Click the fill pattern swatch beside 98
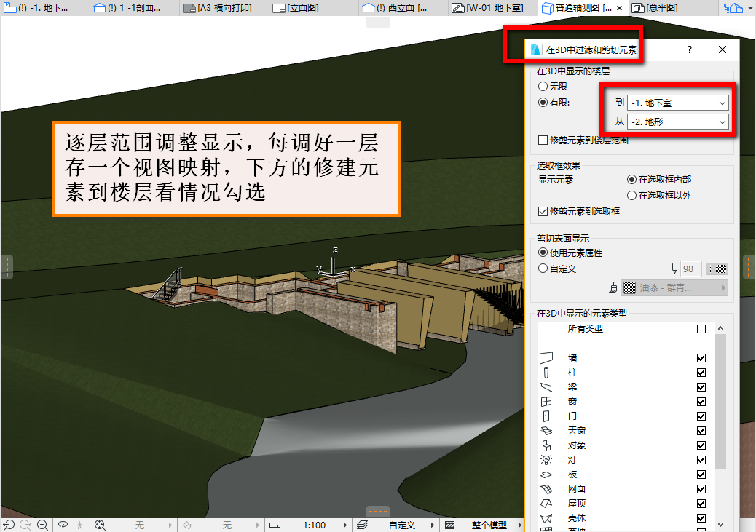Image resolution: width=756 pixels, height=532 pixels. [x=717, y=269]
